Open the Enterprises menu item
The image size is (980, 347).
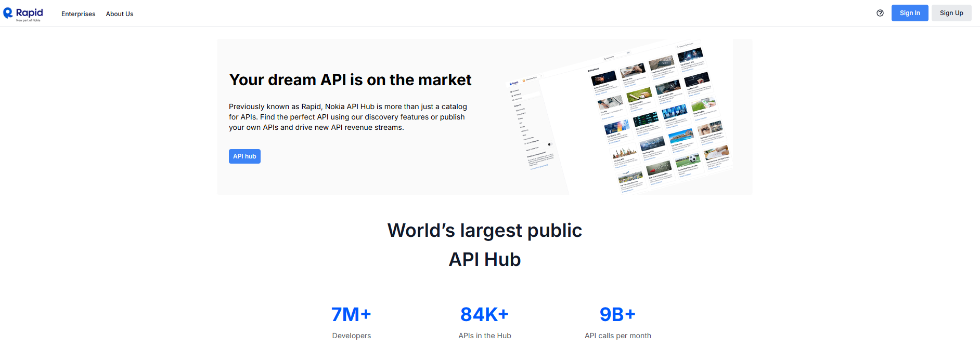[x=78, y=14]
